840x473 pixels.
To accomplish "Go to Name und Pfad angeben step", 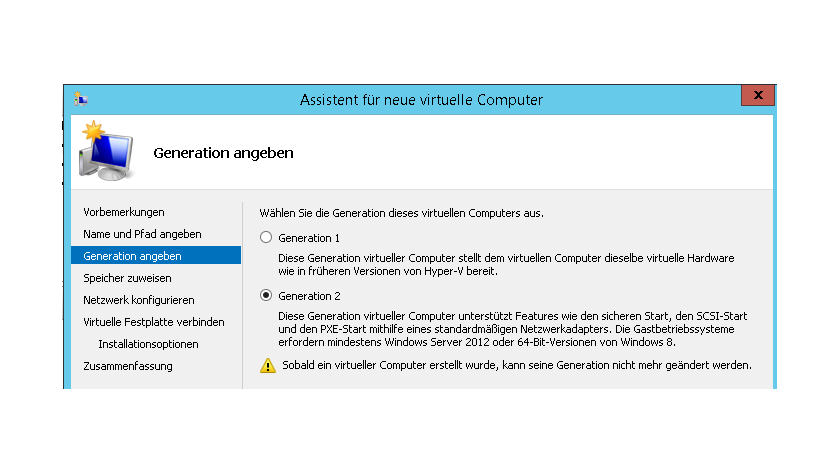I will pyautogui.click(x=142, y=234).
